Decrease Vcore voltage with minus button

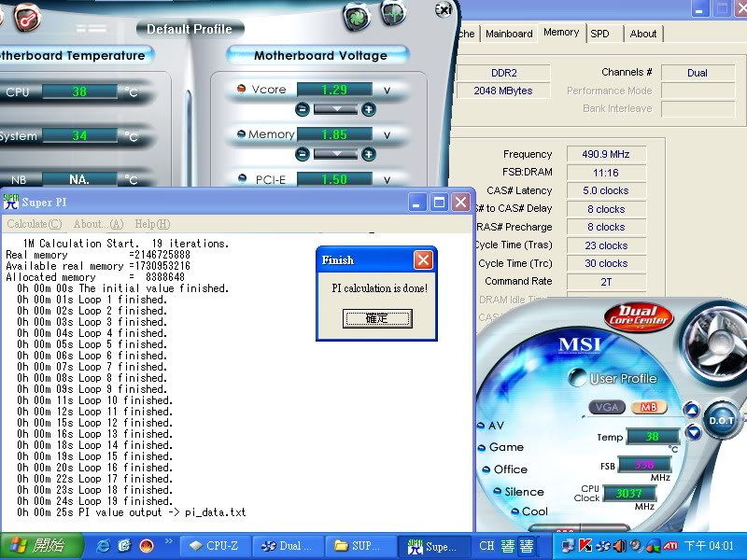pos(302,109)
